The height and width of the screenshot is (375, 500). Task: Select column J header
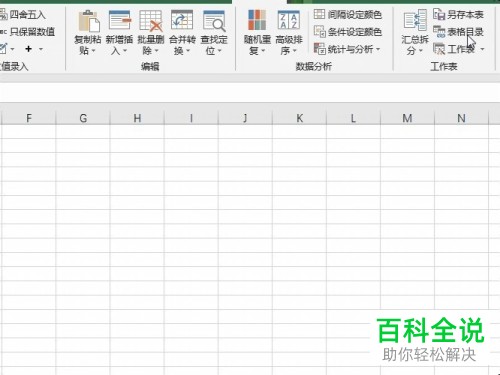[245, 118]
